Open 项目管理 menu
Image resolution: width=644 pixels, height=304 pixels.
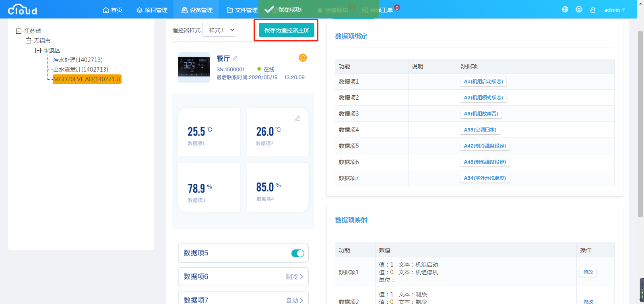coord(152,10)
